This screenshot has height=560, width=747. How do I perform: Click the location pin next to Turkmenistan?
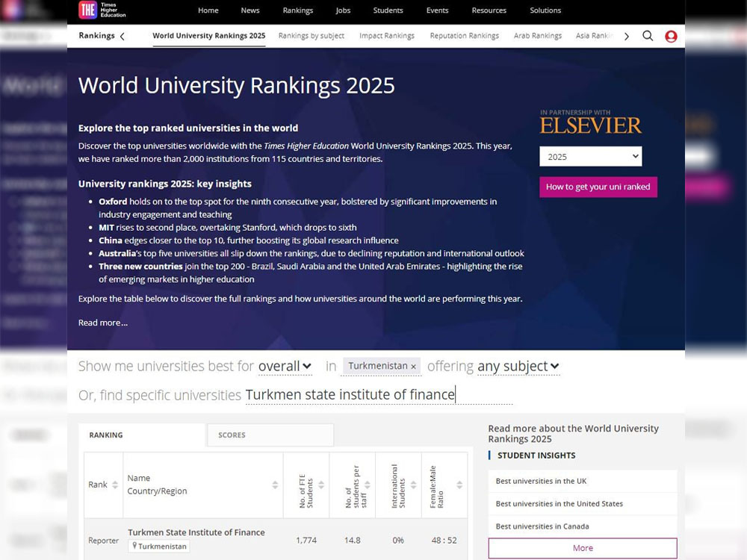point(134,546)
